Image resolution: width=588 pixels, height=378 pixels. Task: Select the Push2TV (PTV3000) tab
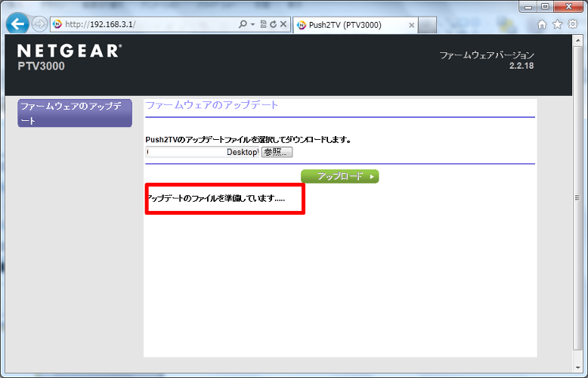tap(355, 25)
